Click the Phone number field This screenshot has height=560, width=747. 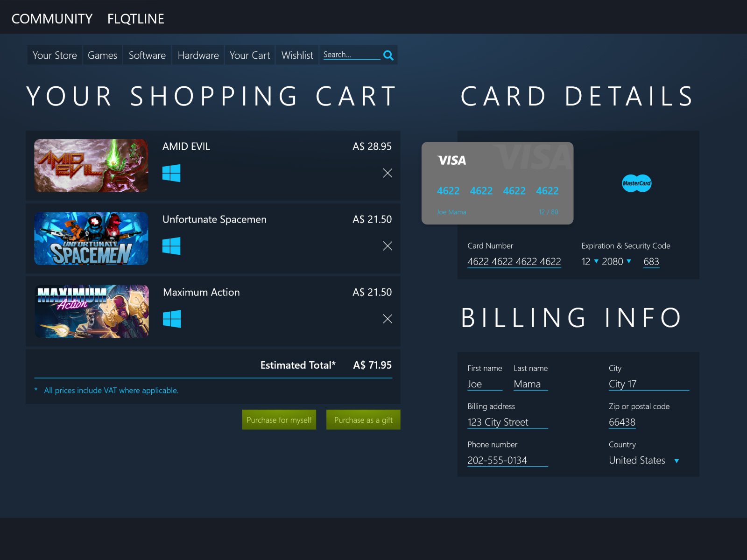(x=507, y=461)
